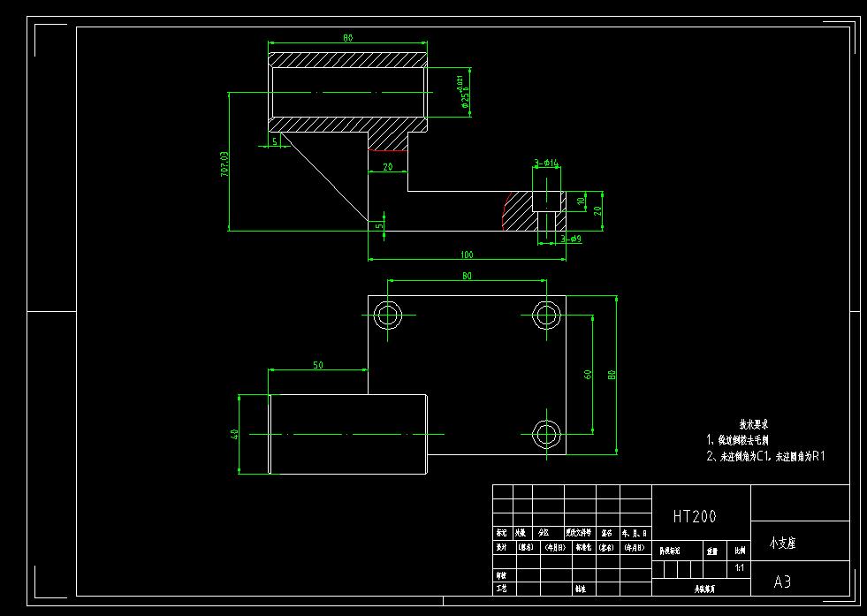Screen dimensions: 867x616
Task: Click the 88 vertical dimension text
Action: (x=612, y=375)
